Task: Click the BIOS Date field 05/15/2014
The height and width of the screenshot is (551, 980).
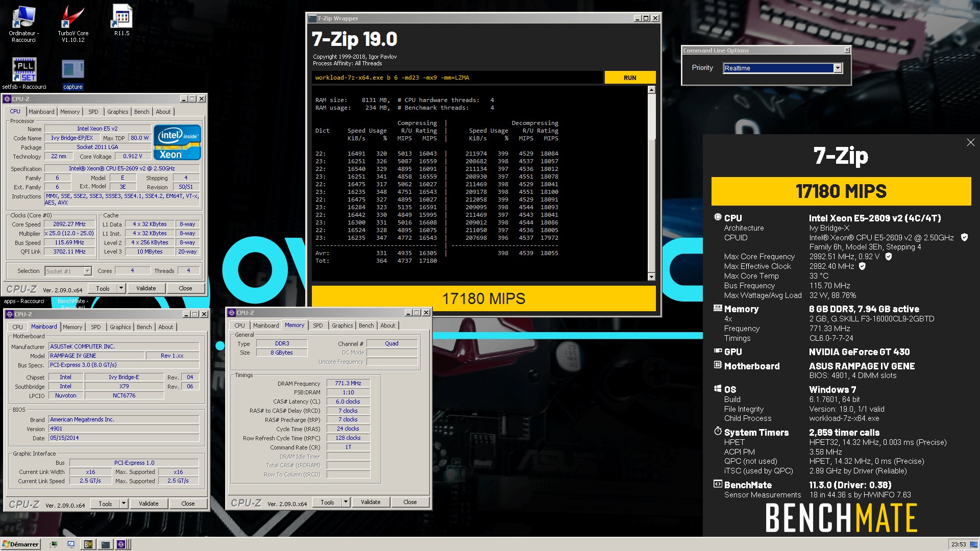Action: click(x=124, y=438)
